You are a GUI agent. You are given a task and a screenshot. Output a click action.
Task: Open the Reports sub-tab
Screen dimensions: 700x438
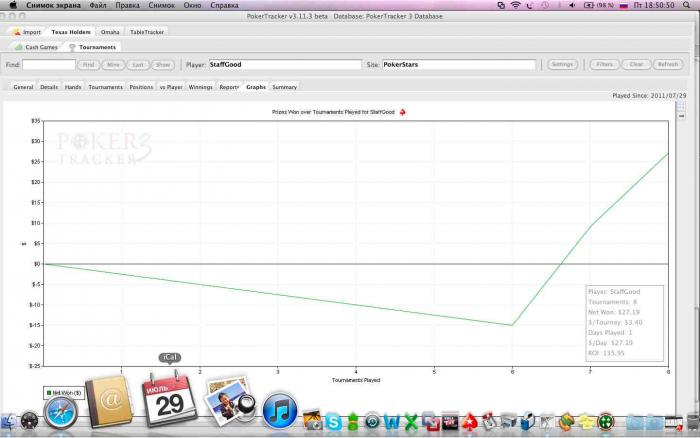pyautogui.click(x=229, y=87)
